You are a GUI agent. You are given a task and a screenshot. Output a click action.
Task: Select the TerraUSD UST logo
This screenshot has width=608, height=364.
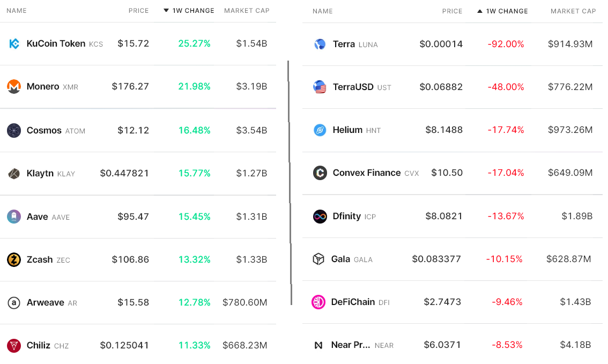[x=318, y=86]
